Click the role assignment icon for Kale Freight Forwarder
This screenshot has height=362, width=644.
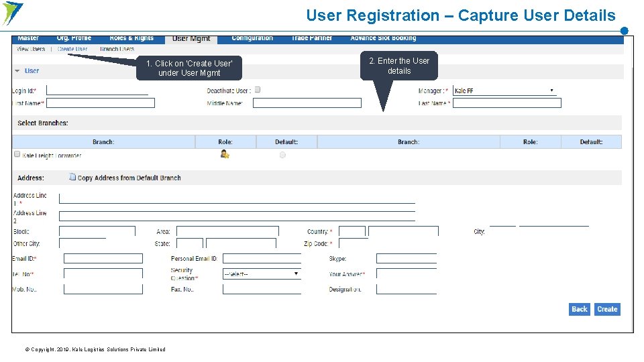225,154
